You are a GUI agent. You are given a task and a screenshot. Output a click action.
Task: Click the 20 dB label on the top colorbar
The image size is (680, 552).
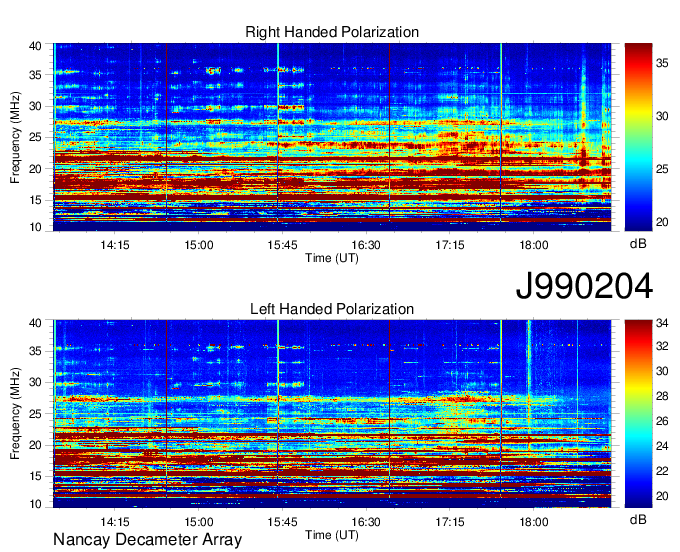coord(662,222)
